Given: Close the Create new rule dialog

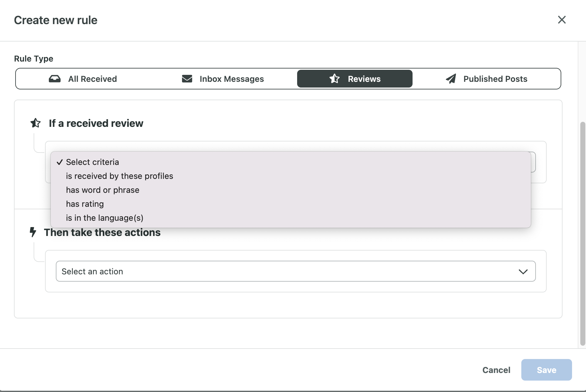Looking at the screenshot, I should point(562,20).
